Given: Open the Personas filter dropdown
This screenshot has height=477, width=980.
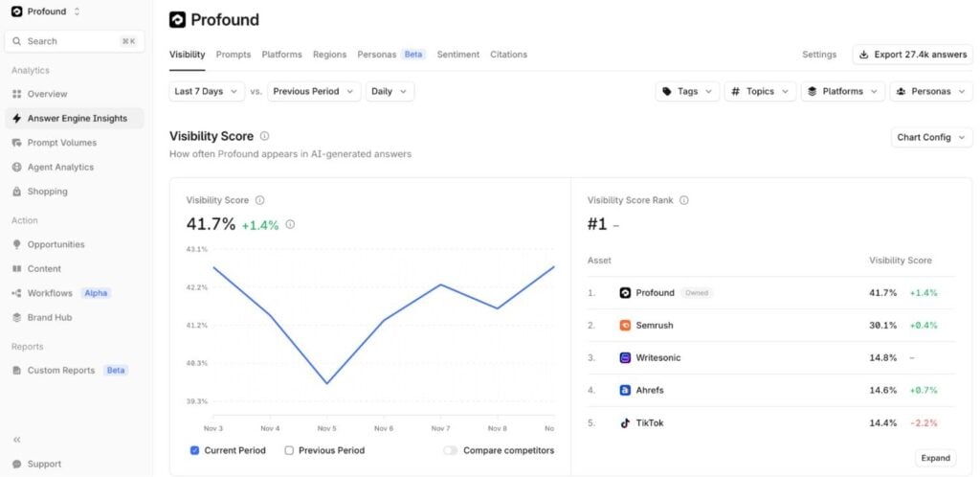Looking at the screenshot, I should [931, 91].
